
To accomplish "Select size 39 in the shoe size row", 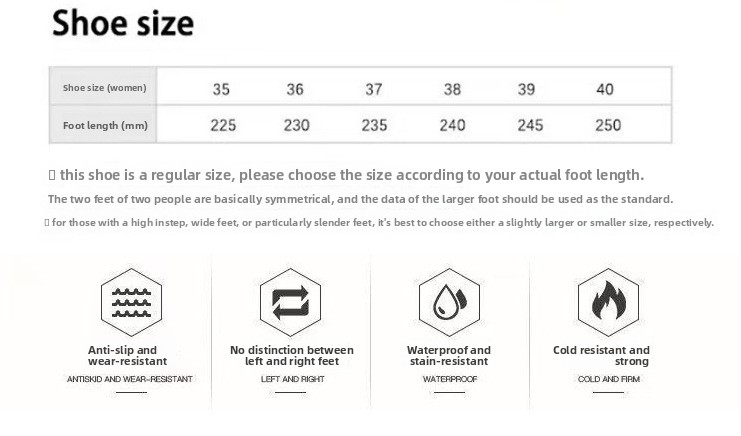I will click(x=526, y=89).
